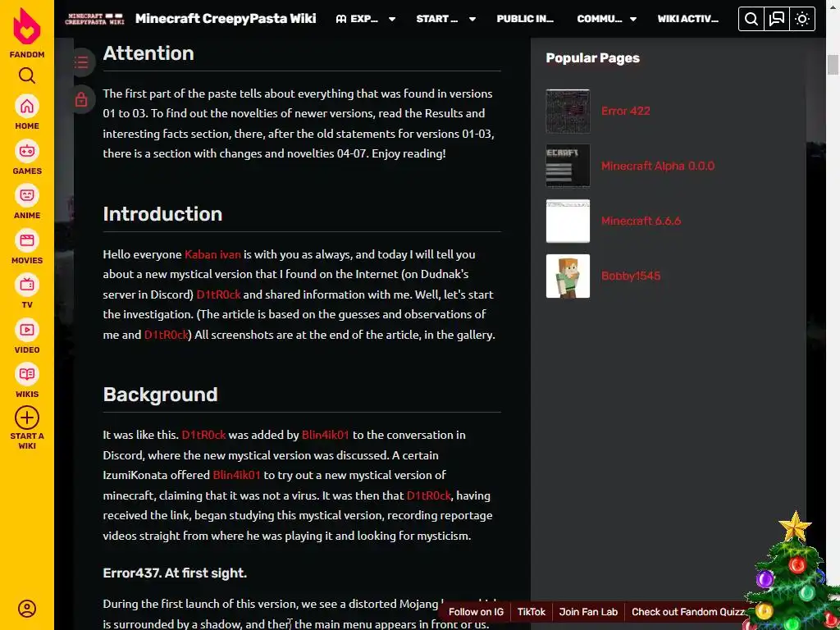840x630 pixels.
Task: Open the Video section icon
Action: tap(27, 330)
